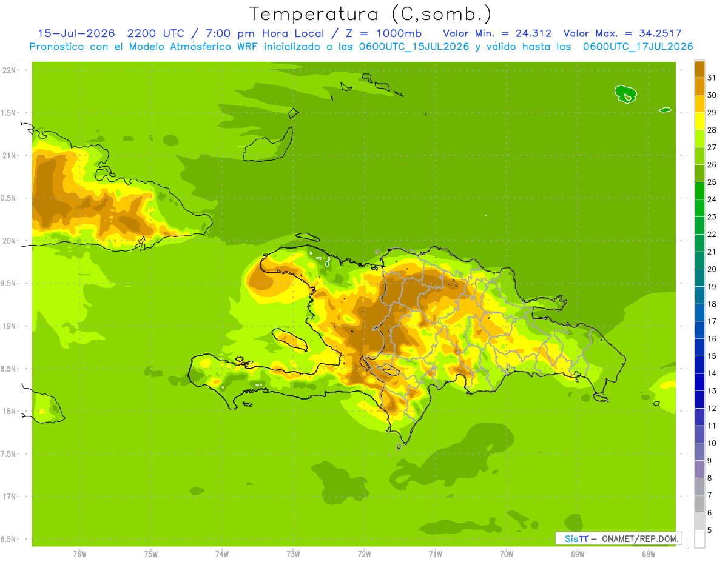Click the "71W" longitude axis label

click(435, 554)
